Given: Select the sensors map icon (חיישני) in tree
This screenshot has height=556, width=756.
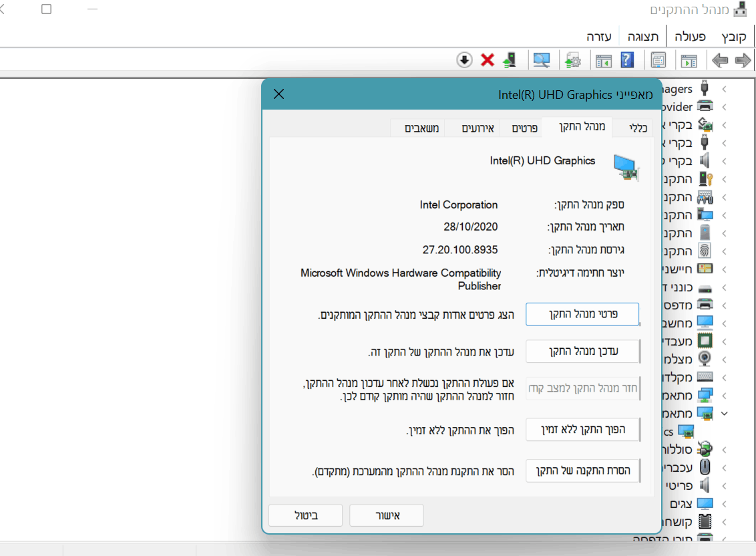Looking at the screenshot, I should [705, 269].
